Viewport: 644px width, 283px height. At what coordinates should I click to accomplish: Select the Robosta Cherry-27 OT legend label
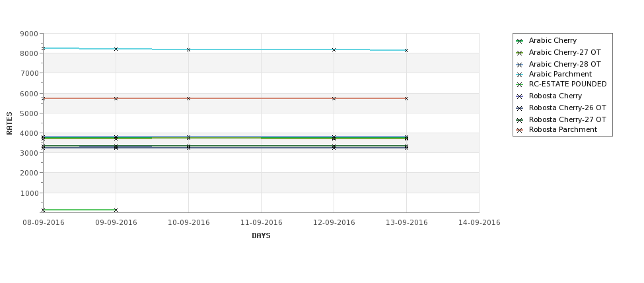pyautogui.click(x=567, y=119)
